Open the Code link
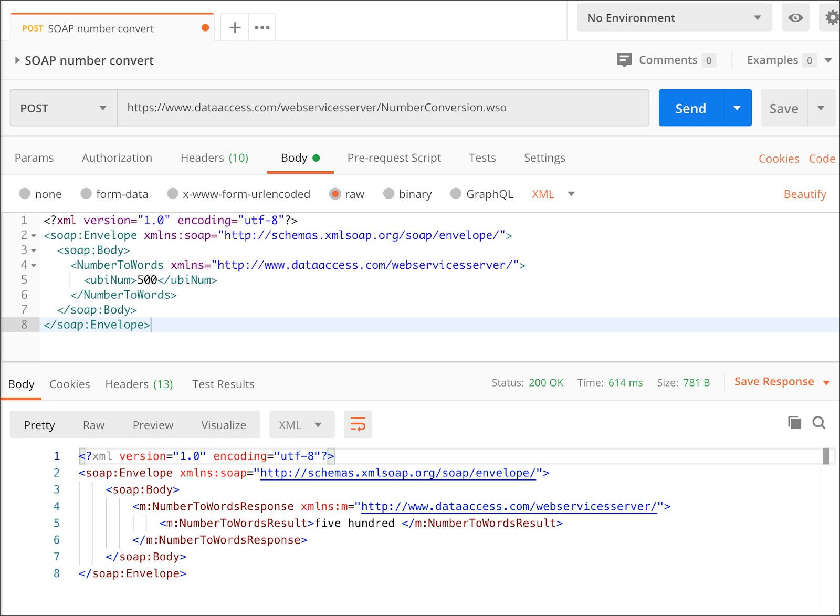The image size is (840, 616). (x=822, y=159)
